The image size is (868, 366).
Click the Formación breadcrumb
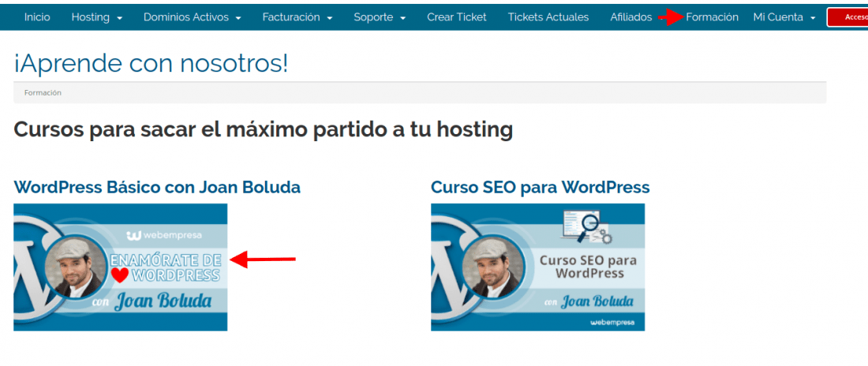pos(43,93)
